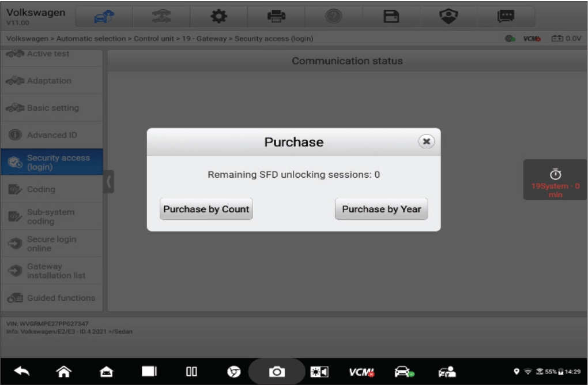Click the location pin status icon
The height and width of the screenshot is (385, 588).
point(517,372)
